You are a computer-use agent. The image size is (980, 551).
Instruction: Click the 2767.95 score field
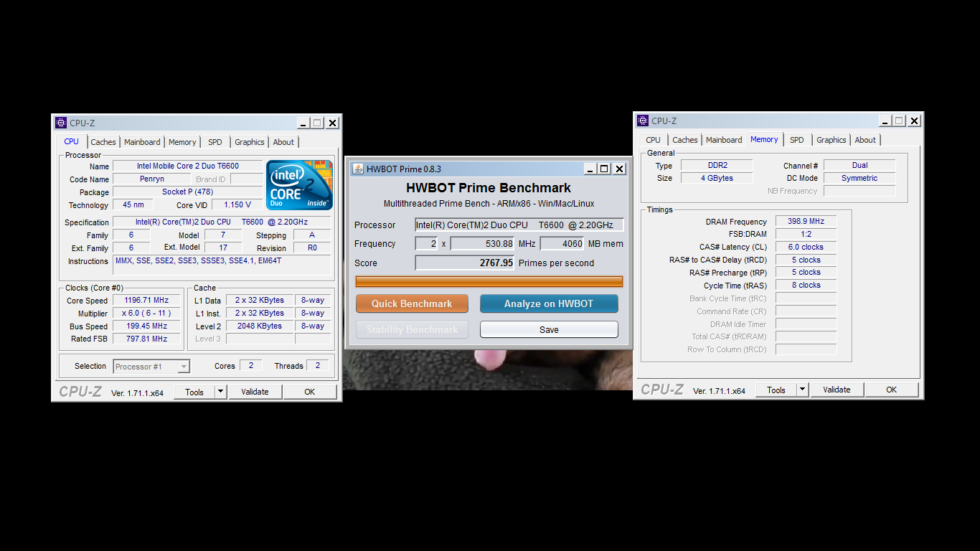coord(465,263)
